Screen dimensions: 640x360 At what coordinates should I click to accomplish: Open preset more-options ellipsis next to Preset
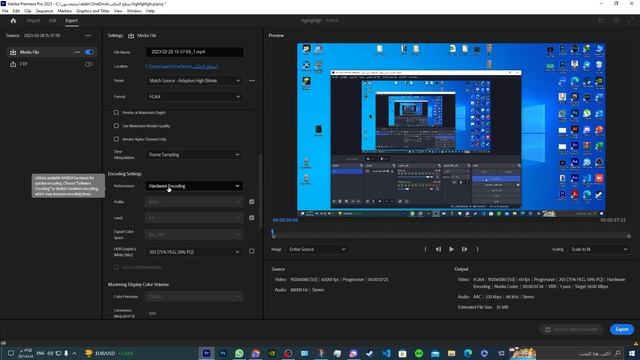pyautogui.click(x=252, y=81)
